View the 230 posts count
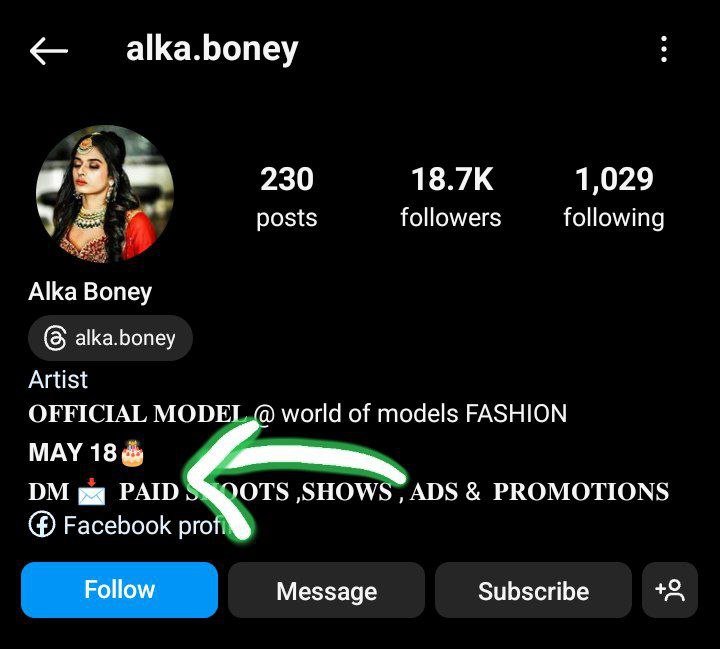The image size is (720, 649). tap(287, 197)
